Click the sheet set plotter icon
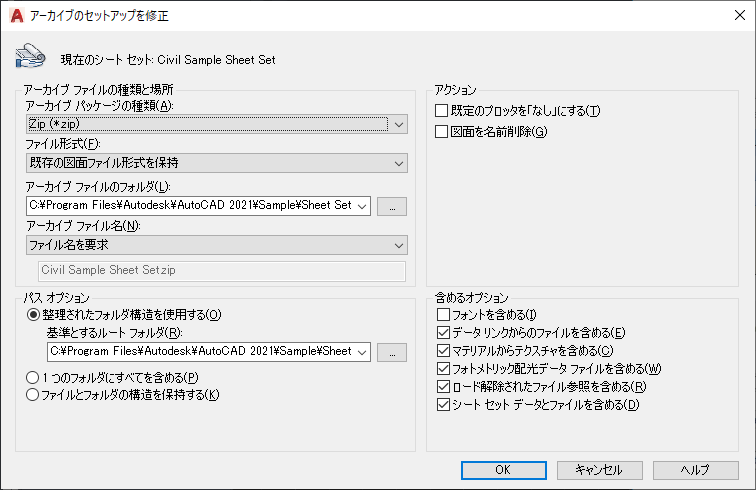 point(30,56)
